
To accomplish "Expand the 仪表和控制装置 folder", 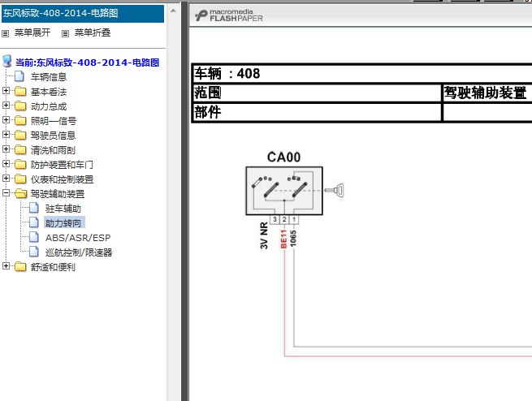I will (6, 178).
